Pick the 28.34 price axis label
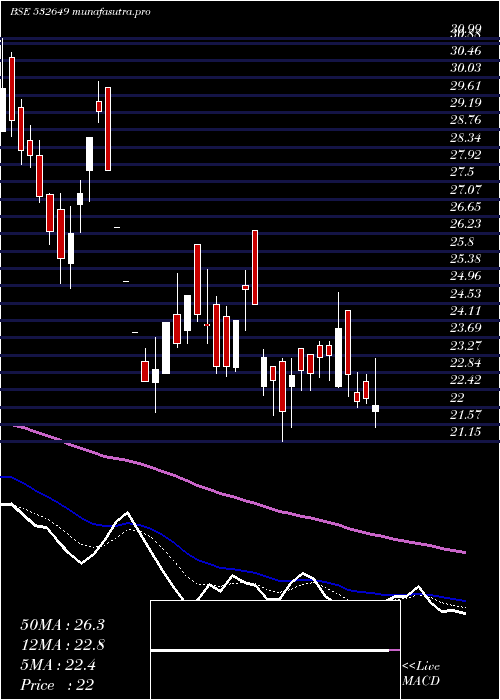Viewport: 500px width, 700px height. 466,138
